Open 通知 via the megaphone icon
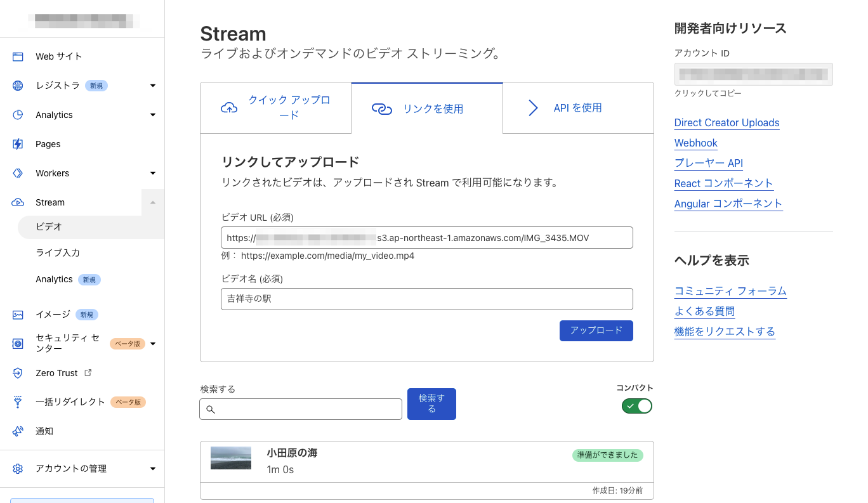 coord(18,431)
